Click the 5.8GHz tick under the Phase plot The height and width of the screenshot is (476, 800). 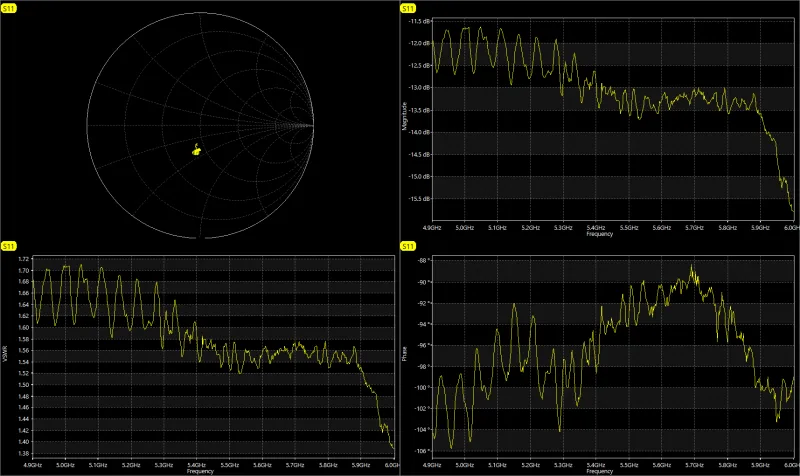[x=728, y=465]
